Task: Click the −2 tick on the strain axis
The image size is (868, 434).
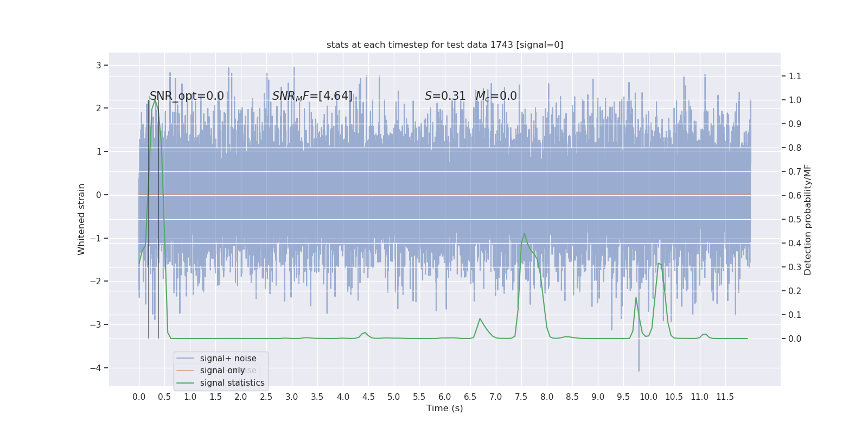Action: (95, 281)
